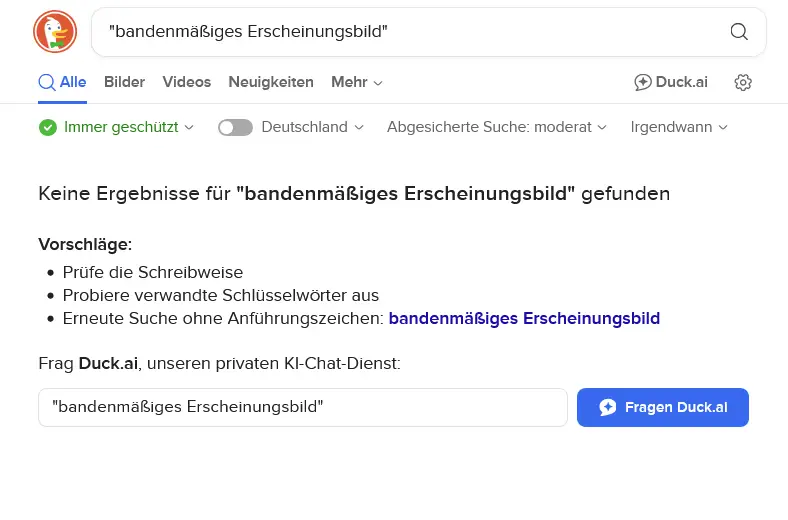Switch to the Videos tab
Viewport: 788px width, 520px height.
click(187, 83)
